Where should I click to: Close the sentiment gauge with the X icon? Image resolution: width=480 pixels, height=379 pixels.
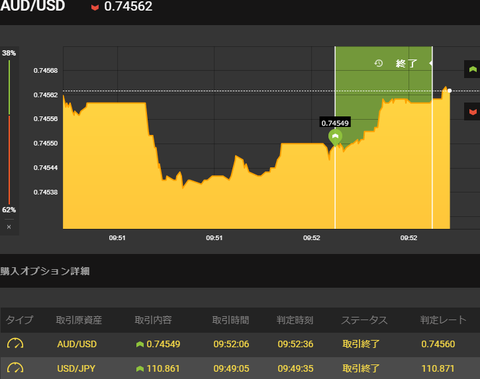click(9, 227)
